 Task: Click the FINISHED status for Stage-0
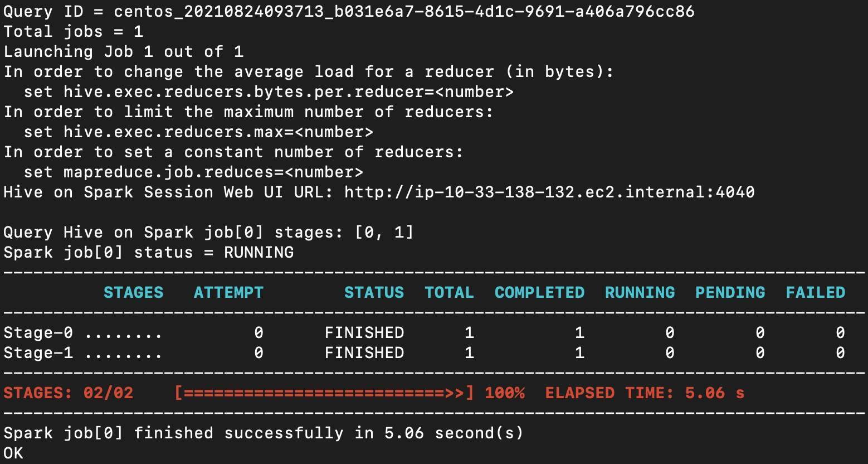(x=364, y=333)
